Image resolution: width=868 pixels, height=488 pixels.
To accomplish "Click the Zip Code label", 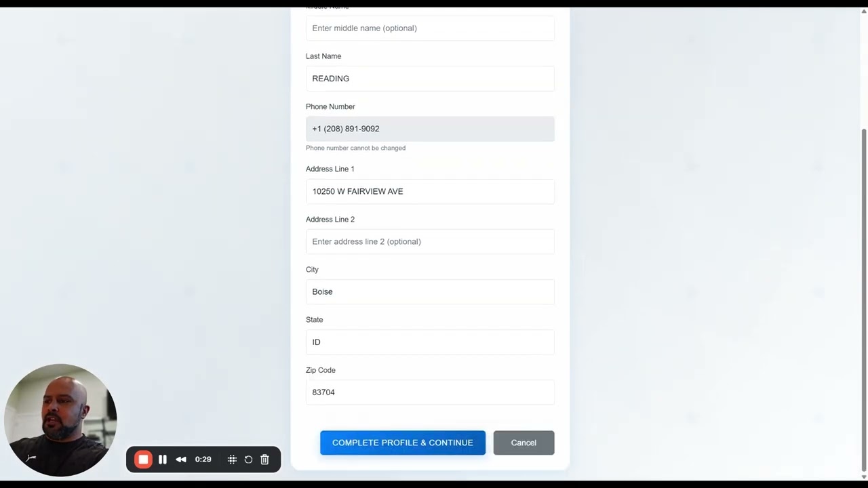I will coord(321,370).
